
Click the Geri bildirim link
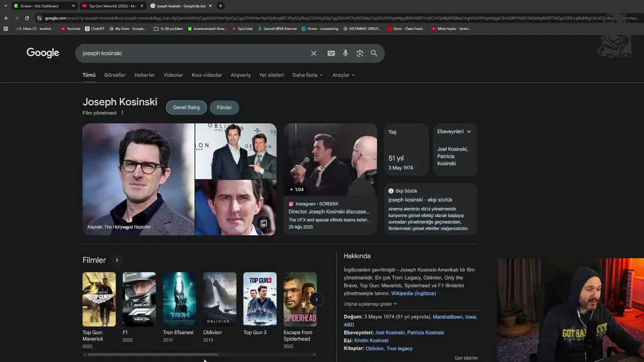point(466,358)
